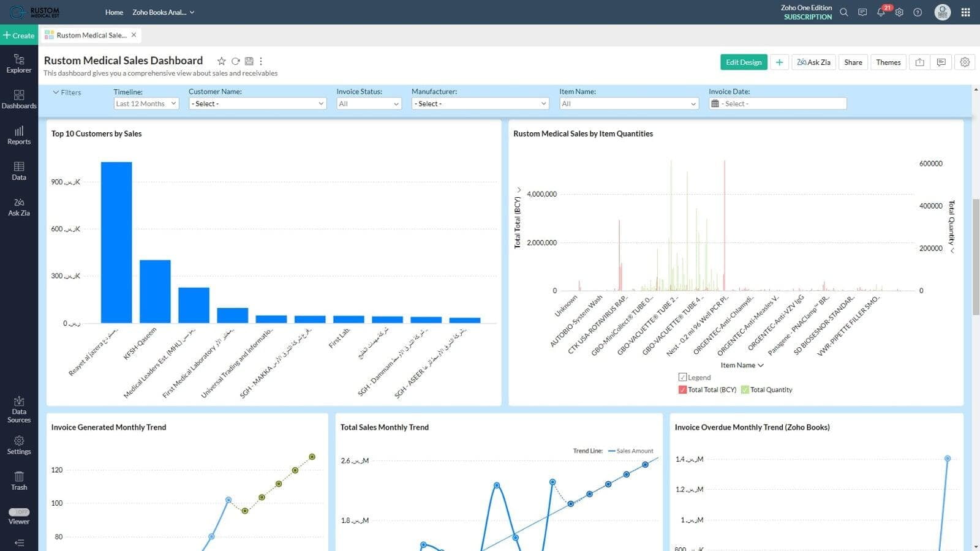The height and width of the screenshot is (551, 980).
Task: Open the Item Name filter dropdown
Action: coord(629,103)
